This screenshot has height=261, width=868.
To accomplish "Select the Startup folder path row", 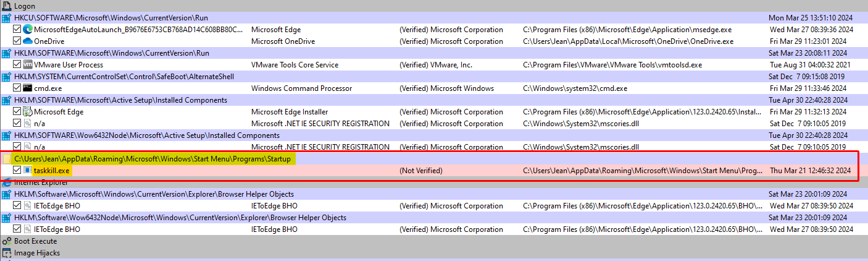I will click(434, 159).
